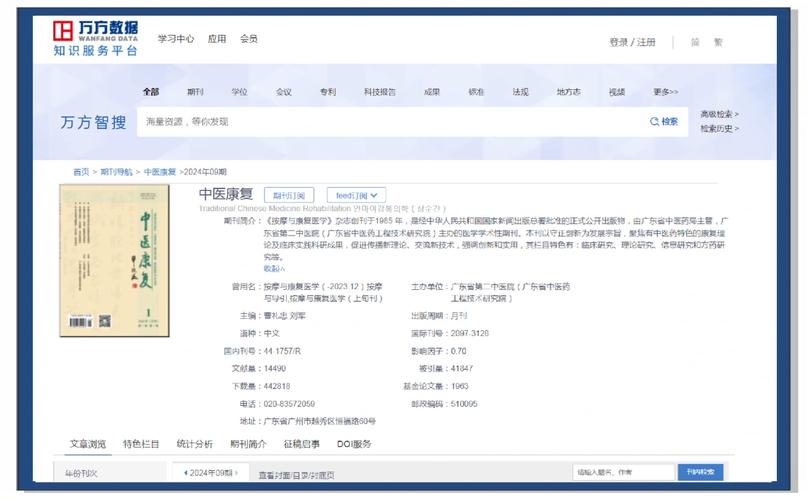
Task: Switch to traditional Chinese 繁
Action: click(x=718, y=42)
